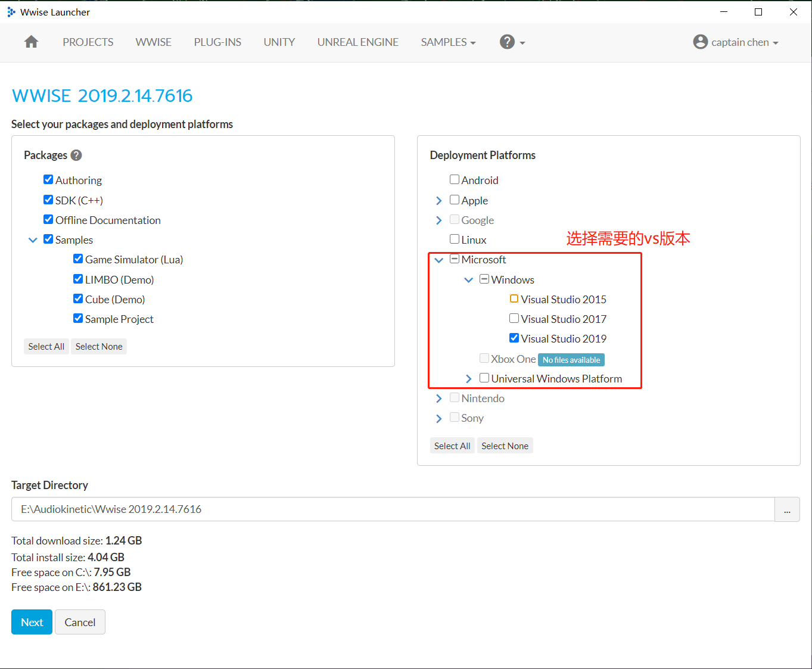812x669 pixels.
Task: Click the 'WWISE 2019.2.14.7616' heading
Action: [x=102, y=96]
